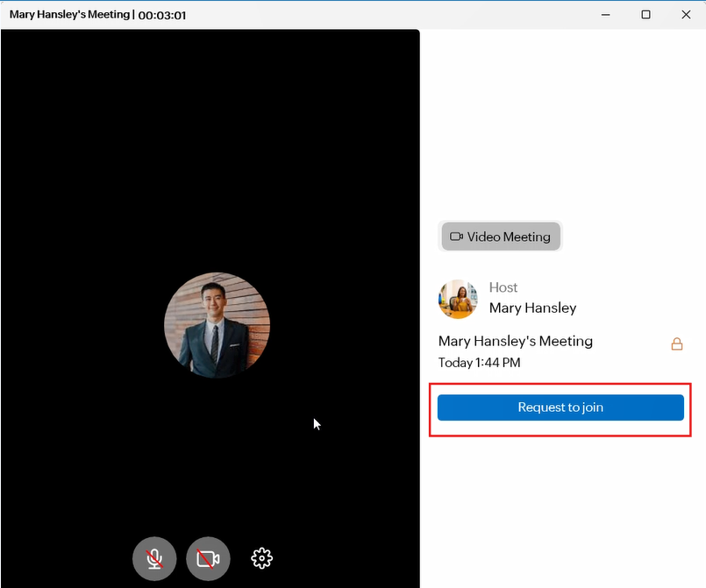The width and height of the screenshot is (706, 588).
Task: Click Mary Hansley's host avatar
Action: 458,299
